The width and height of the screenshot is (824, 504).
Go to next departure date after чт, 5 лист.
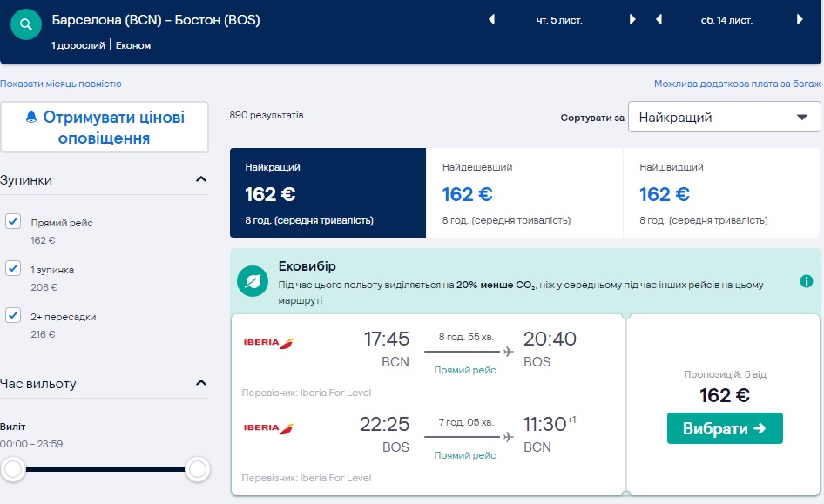click(633, 20)
